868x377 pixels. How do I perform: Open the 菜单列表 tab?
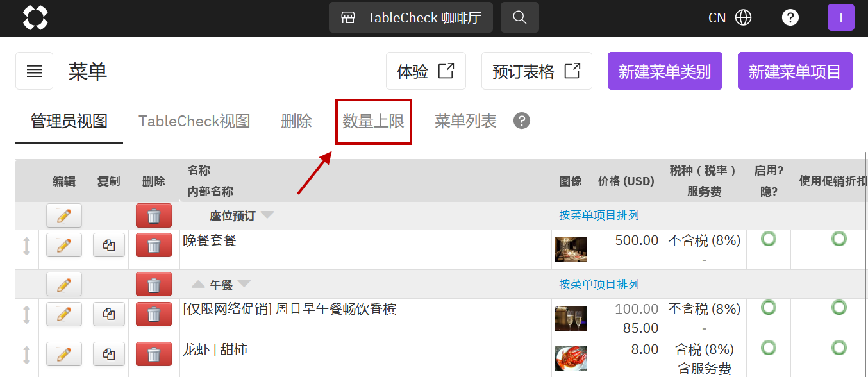[x=465, y=121]
